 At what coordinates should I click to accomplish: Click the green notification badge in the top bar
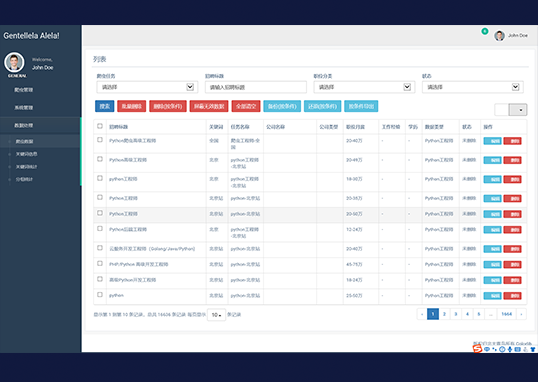[484, 31]
